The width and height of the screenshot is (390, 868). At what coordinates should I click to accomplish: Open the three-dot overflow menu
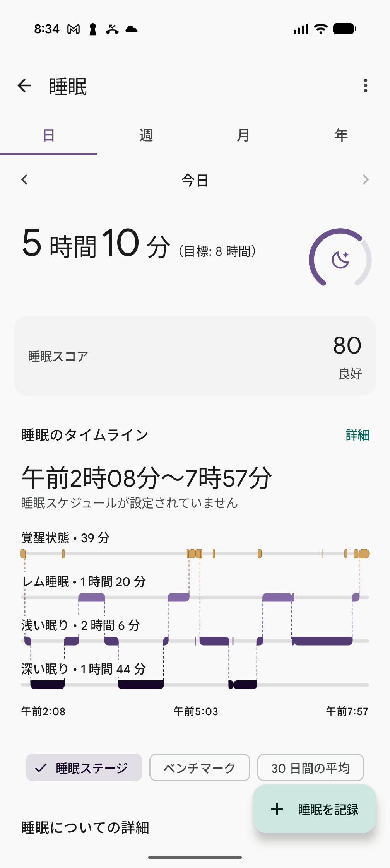(365, 86)
